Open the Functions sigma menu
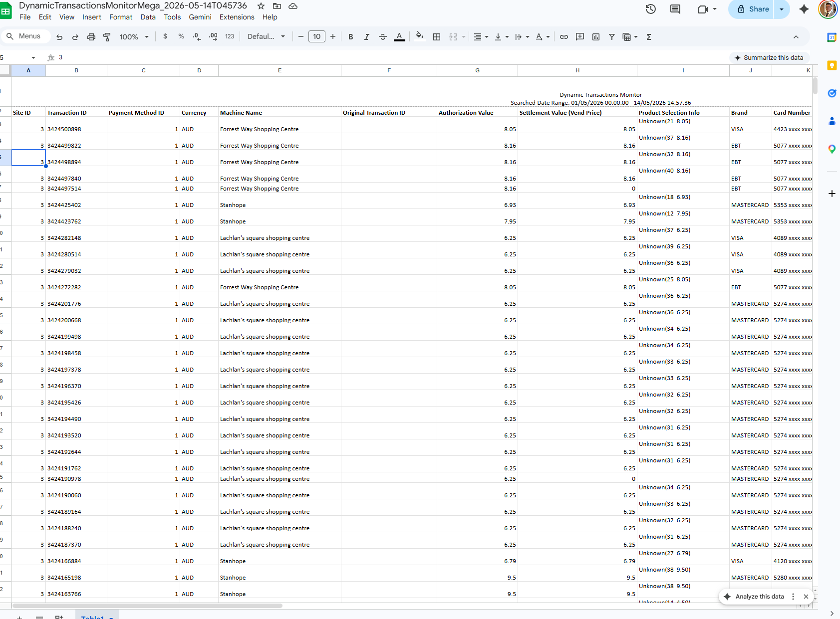The image size is (840, 619). [x=649, y=37]
